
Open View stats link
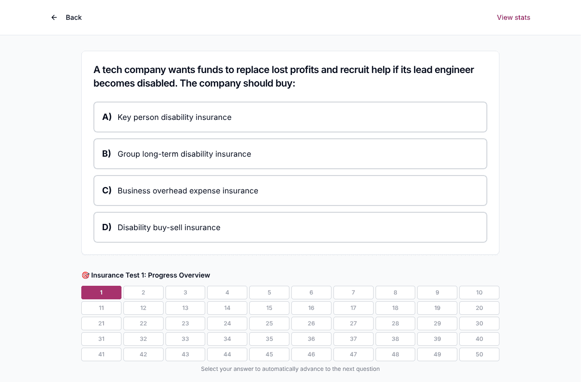(x=513, y=17)
